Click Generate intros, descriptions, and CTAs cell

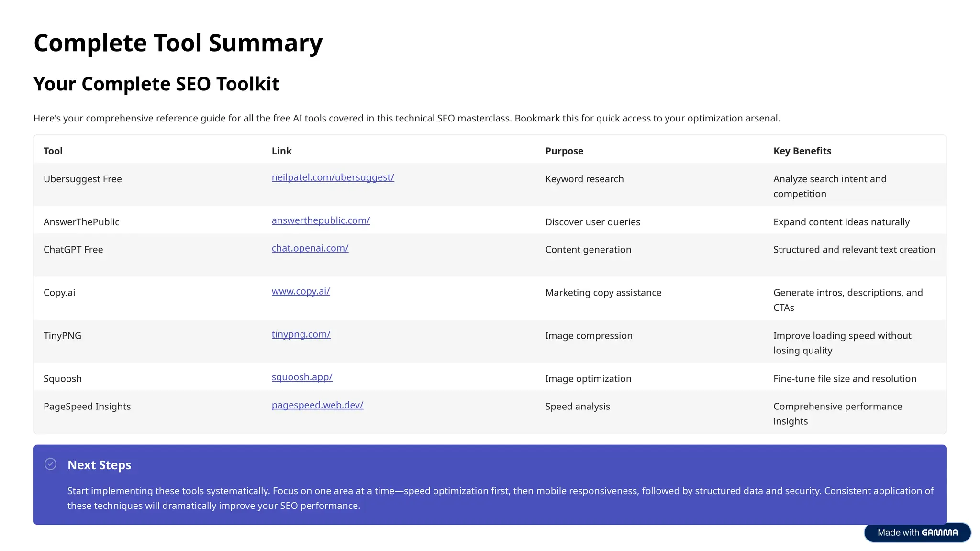(x=848, y=300)
